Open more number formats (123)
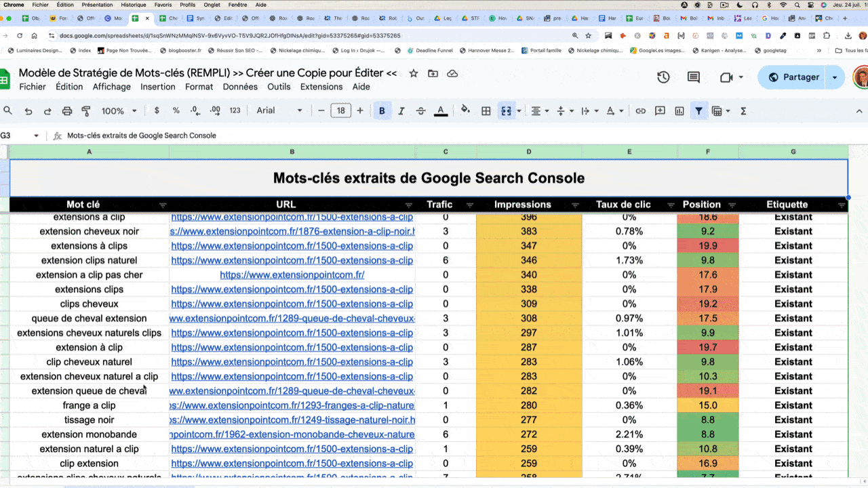The height and width of the screenshot is (488, 868). point(235,110)
